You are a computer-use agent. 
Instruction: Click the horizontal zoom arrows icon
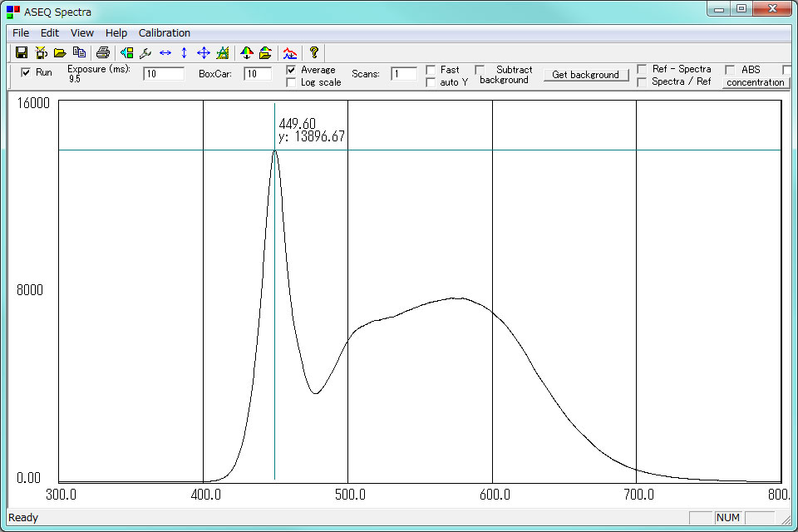[165, 52]
